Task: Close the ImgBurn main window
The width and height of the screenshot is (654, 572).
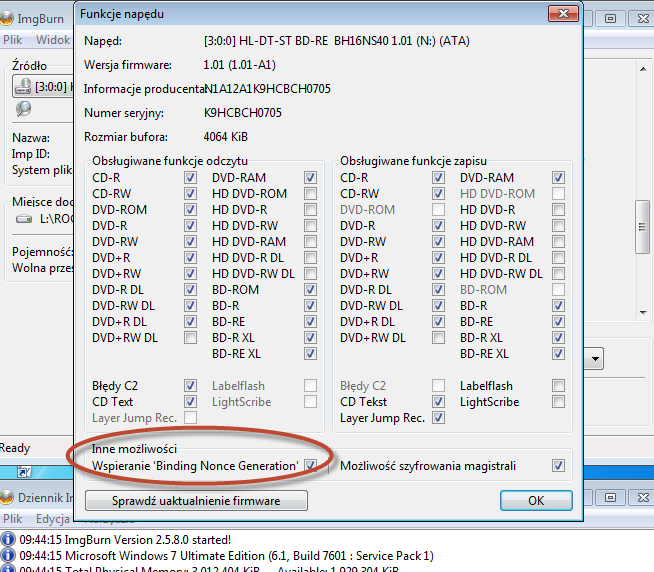Action: [643, 18]
